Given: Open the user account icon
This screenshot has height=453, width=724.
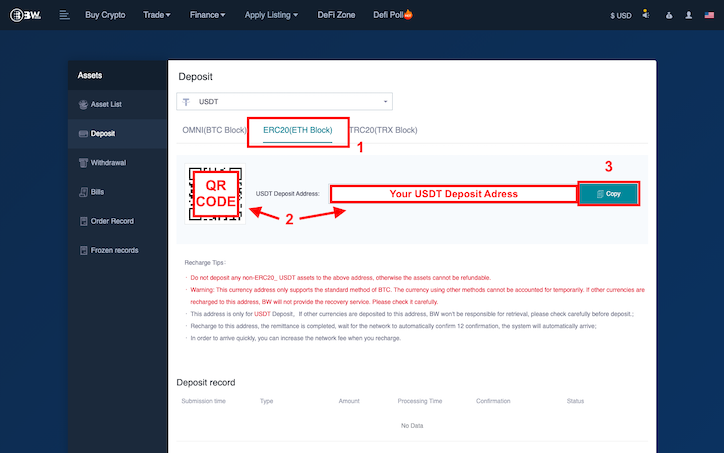Looking at the screenshot, I should click(688, 15).
